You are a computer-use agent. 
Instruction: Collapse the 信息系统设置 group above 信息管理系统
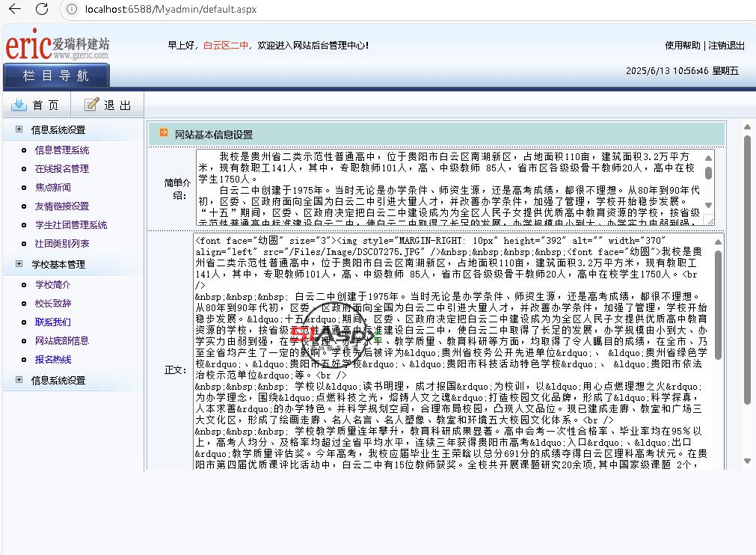click(x=19, y=129)
